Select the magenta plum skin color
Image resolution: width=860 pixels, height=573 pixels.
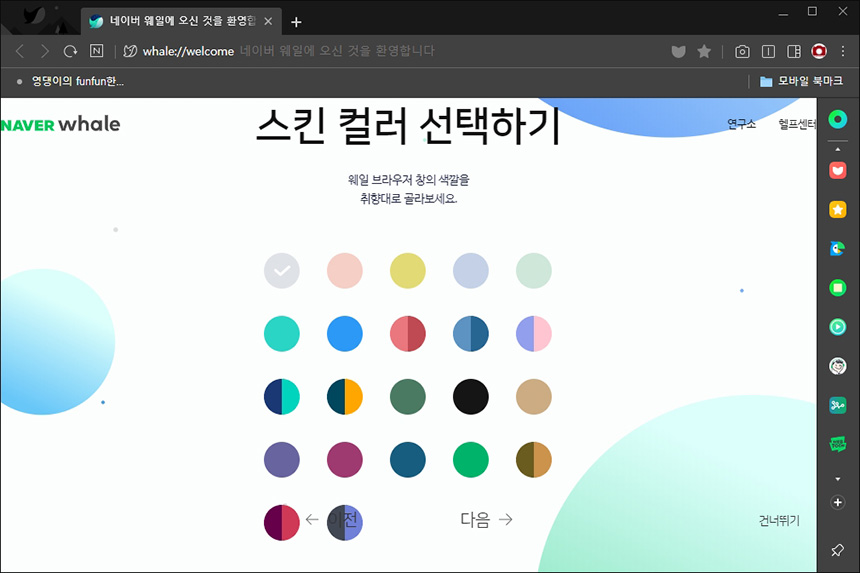tap(345, 460)
